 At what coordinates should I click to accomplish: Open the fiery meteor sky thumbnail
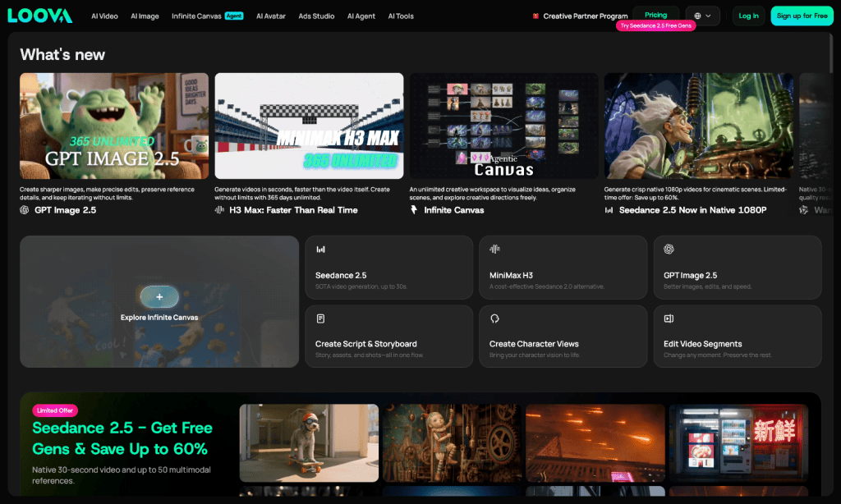[x=595, y=443]
